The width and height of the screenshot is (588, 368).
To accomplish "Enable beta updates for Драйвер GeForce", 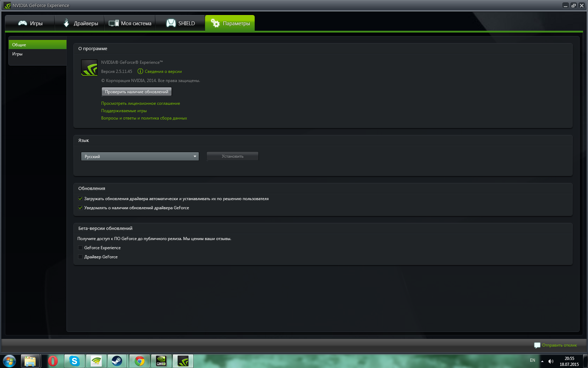I will [x=80, y=257].
